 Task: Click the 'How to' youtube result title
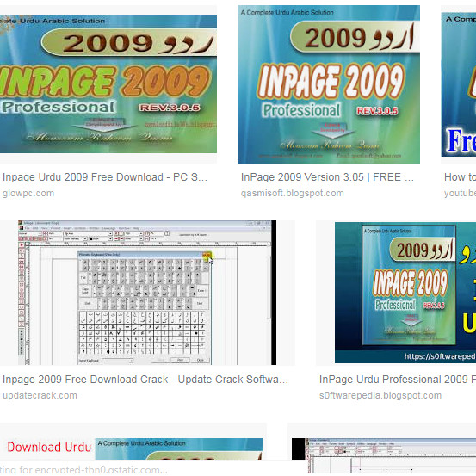tap(460, 177)
